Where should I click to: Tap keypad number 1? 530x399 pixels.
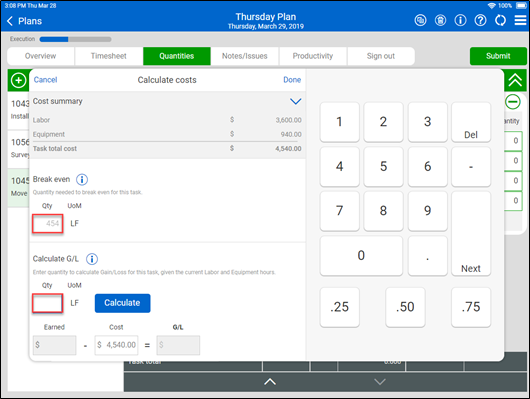point(339,122)
